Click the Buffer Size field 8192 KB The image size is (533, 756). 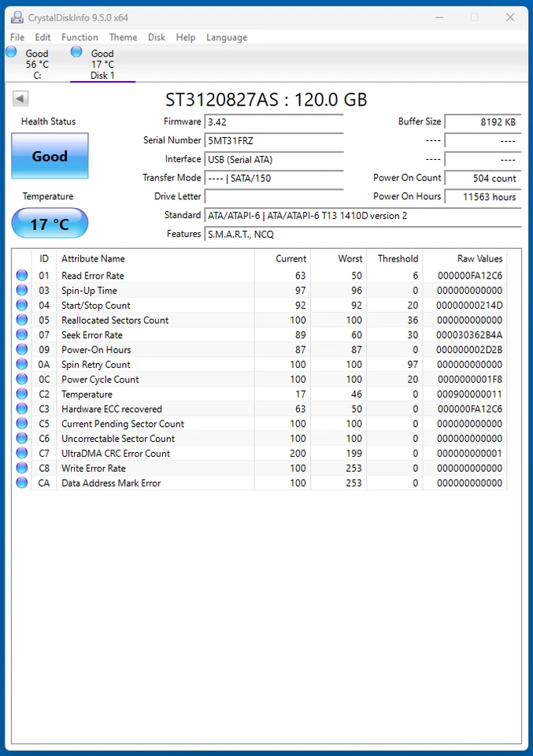click(483, 122)
